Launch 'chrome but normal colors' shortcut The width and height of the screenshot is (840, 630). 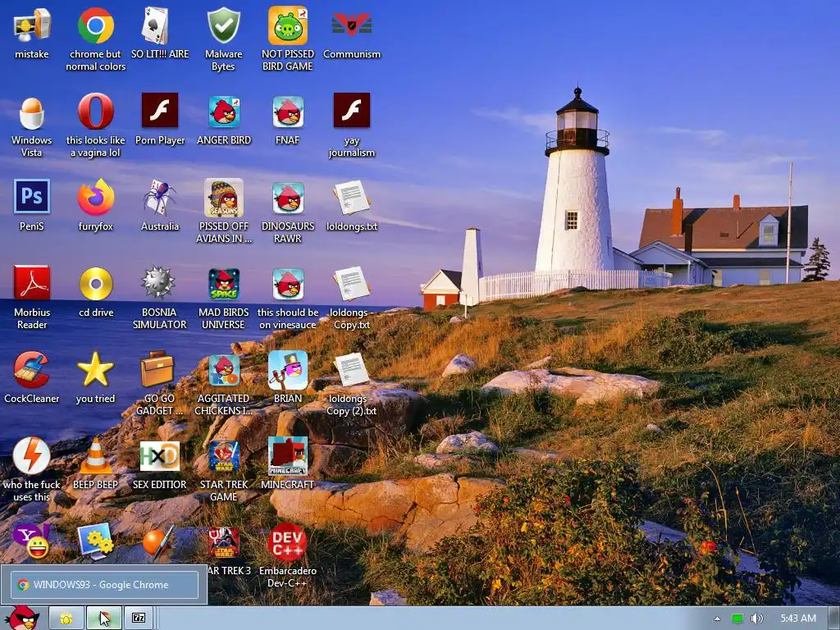pyautogui.click(x=95, y=25)
